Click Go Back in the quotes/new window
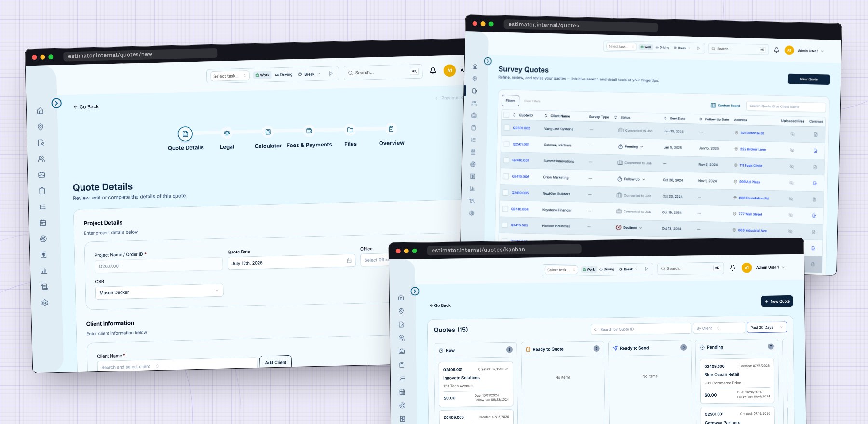Screen dimensions: 868x424 point(86,106)
